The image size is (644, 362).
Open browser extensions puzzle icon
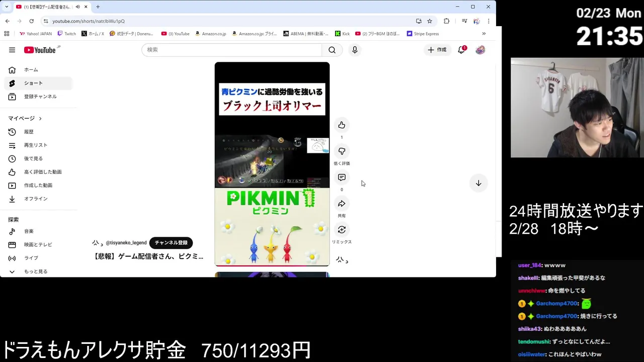coord(446,21)
